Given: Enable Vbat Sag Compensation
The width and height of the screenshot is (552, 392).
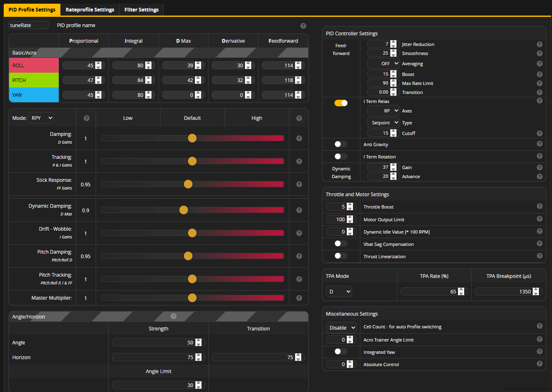Looking at the screenshot, I should coord(341,244).
